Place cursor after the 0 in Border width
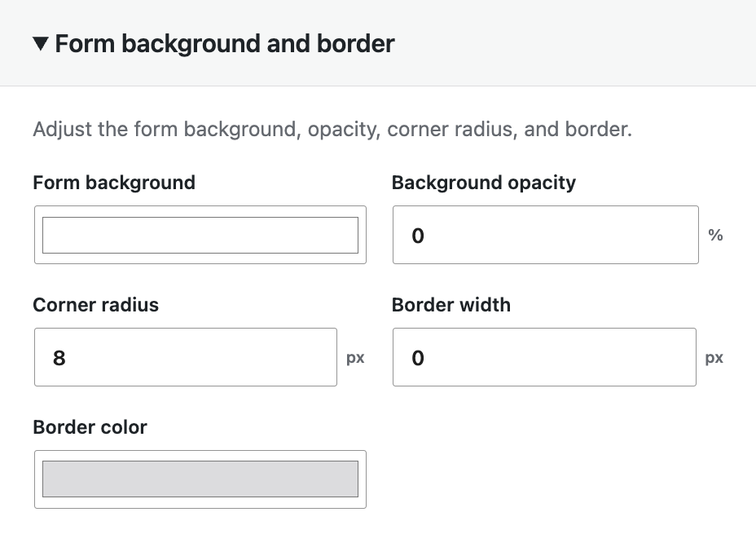The width and height of the screenshot is (756, 543). coord(426,358)
